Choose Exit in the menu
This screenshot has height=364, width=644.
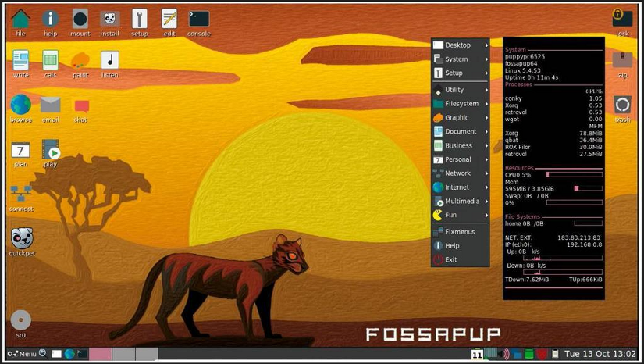[461, 259]
